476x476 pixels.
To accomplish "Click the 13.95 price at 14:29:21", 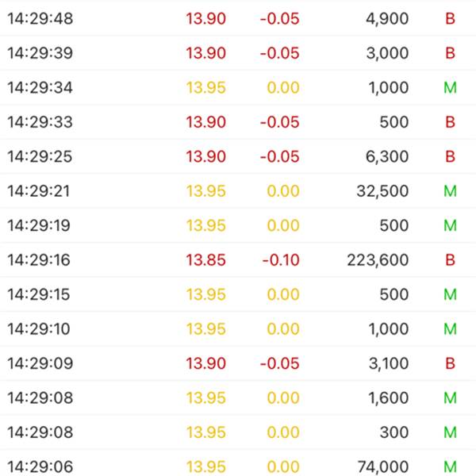I will [205, 191].
